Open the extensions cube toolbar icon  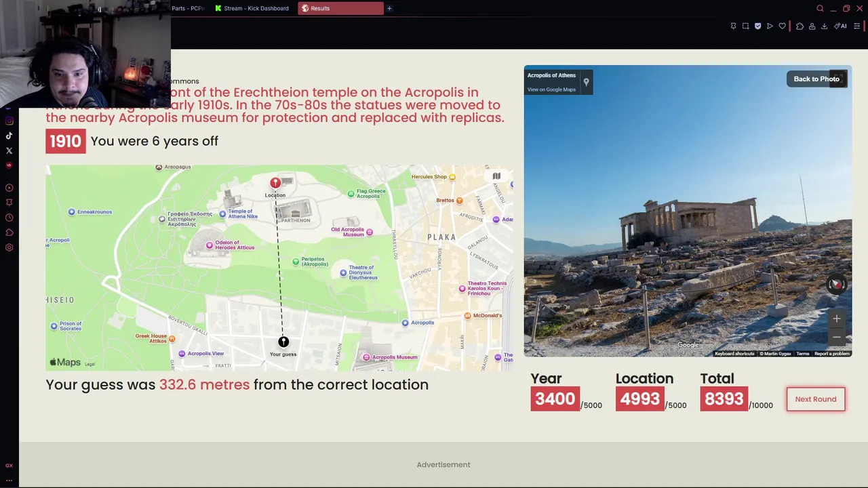point(800,26)
